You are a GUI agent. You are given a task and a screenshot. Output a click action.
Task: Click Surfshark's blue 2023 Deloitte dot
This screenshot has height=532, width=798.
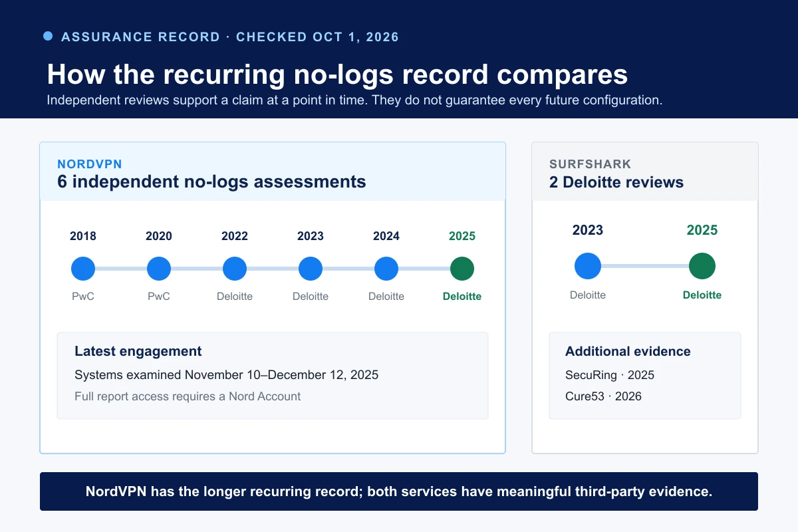[588, 266]
